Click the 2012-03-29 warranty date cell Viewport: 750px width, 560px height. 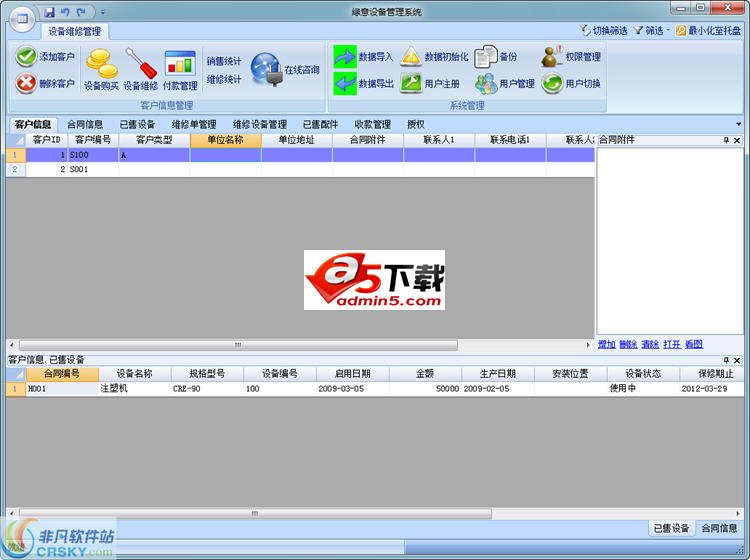click(711, 388)
